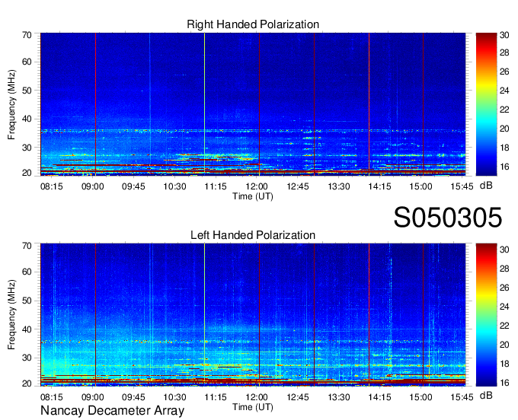
Task: Click the "08:15" tick under Left Handed plot
Action: tap(52, 397)
